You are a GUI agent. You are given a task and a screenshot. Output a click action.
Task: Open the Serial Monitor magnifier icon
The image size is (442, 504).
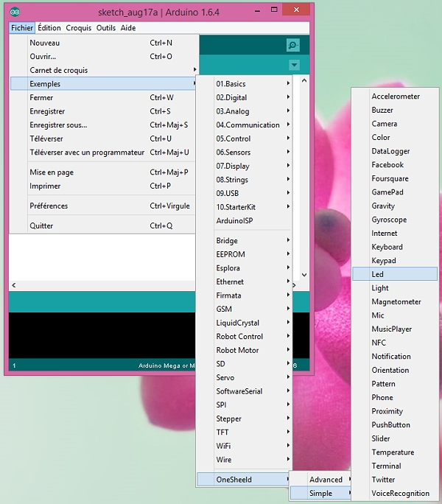click(x=293, y=45)
